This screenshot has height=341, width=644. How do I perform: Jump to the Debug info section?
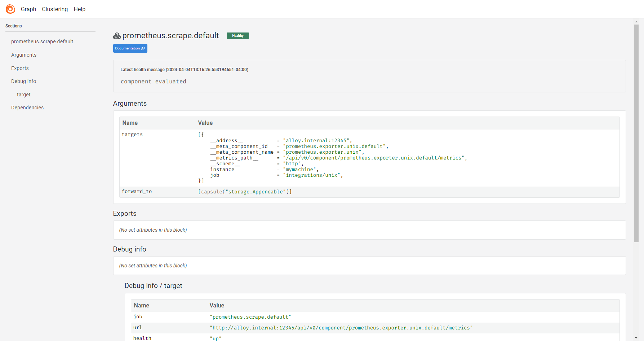(x=23, y=81)
